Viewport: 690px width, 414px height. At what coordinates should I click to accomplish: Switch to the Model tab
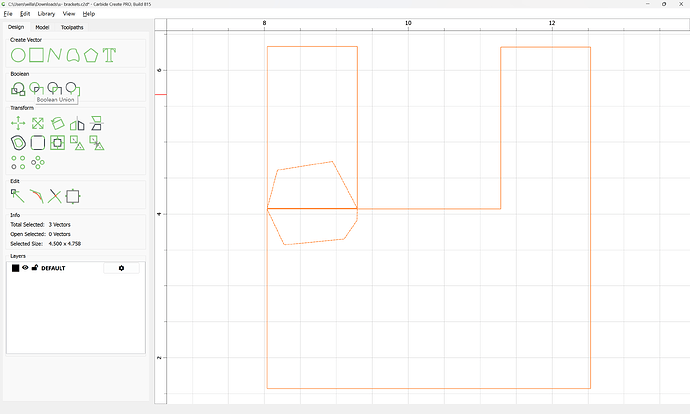tap(42, 27)
